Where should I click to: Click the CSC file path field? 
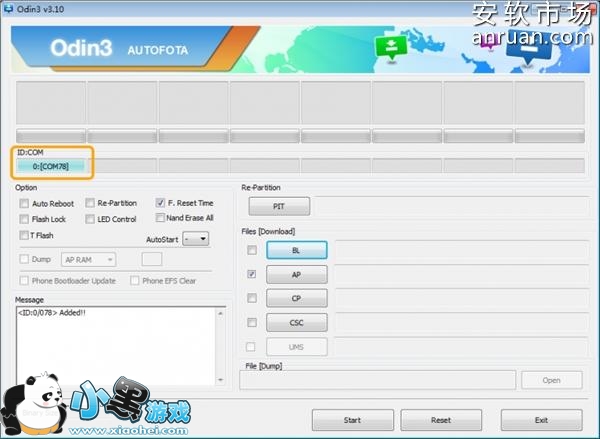pos(462,323)
